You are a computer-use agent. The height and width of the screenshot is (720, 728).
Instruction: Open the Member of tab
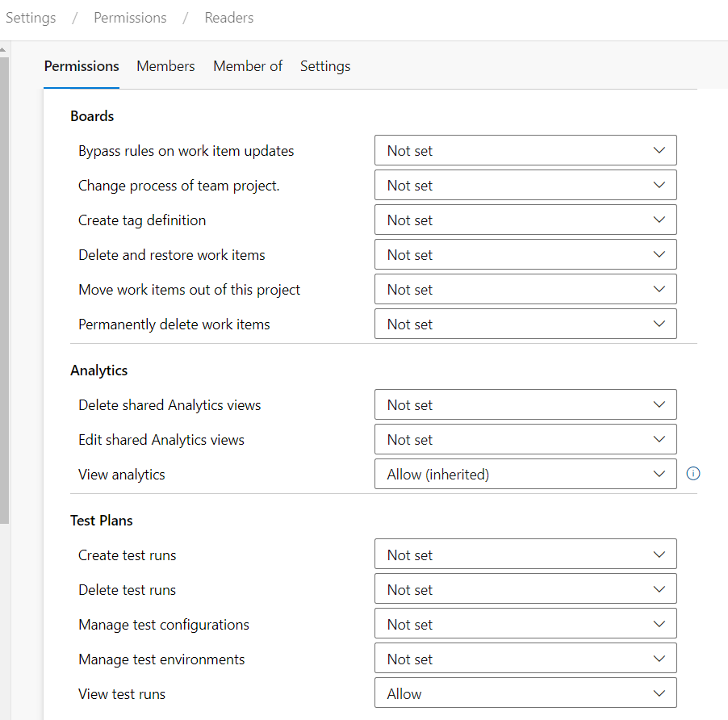point(248,66)
